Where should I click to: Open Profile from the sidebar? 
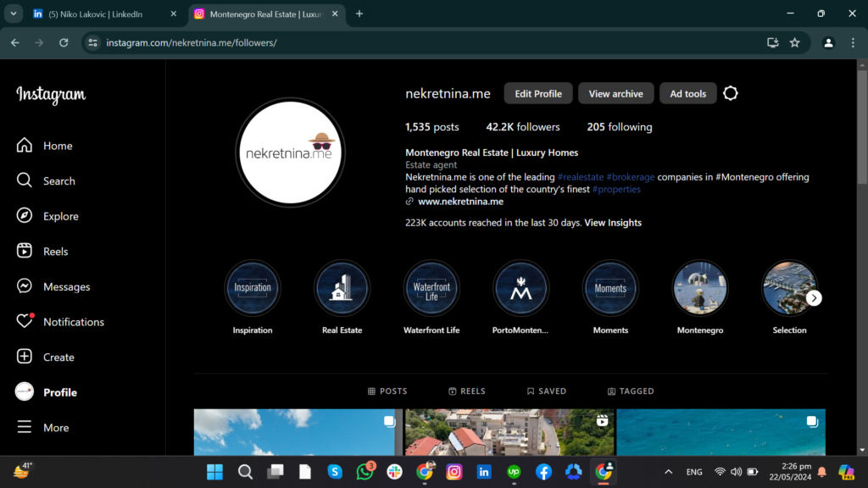pos(47,391)
